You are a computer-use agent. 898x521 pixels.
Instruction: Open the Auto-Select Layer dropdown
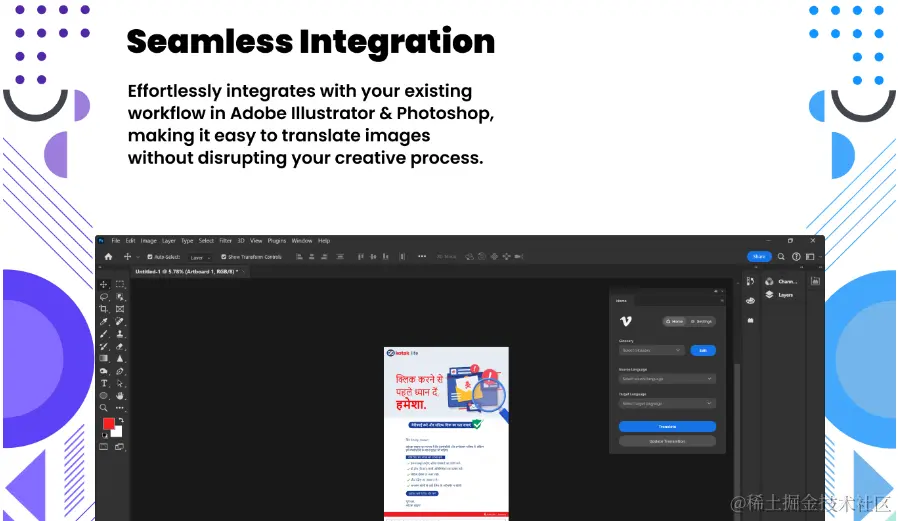coord(200,258)
